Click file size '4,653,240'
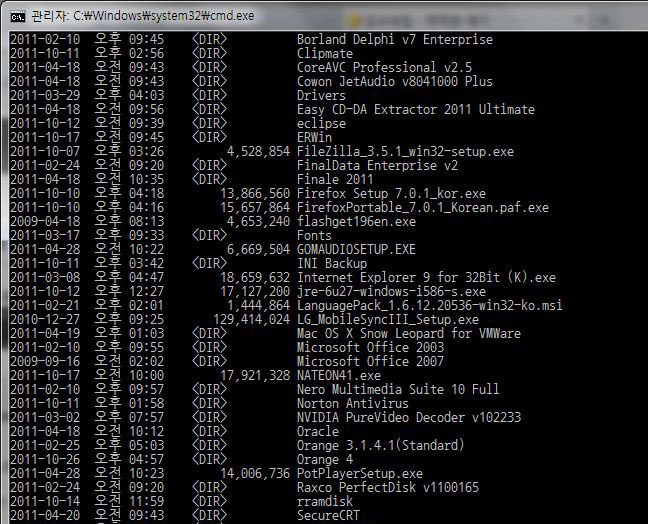 pos(258,222)
